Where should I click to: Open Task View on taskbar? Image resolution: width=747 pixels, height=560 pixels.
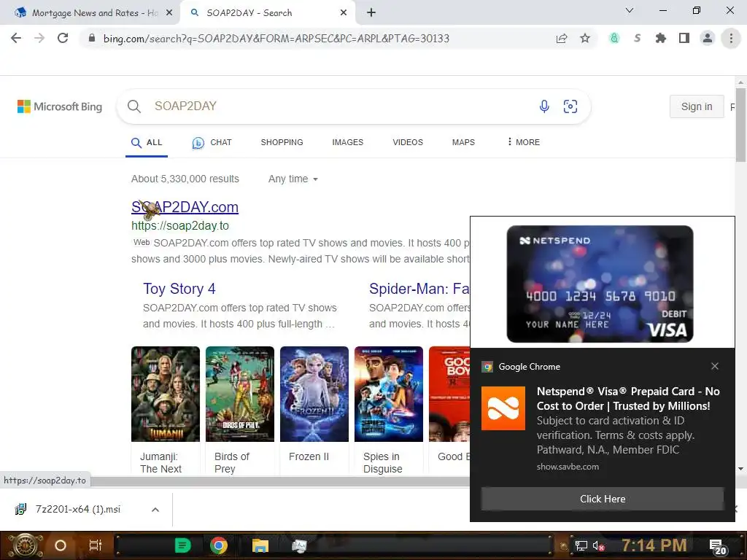tap(96, 545)
